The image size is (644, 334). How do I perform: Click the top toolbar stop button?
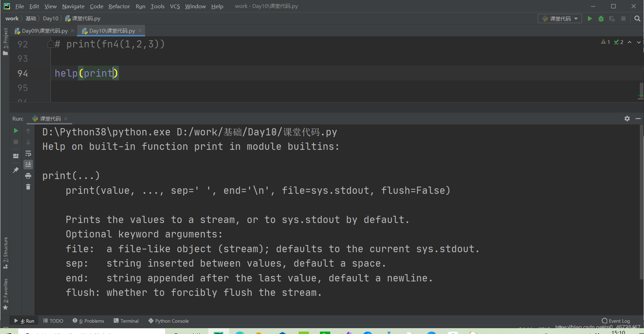click(623, 19)
